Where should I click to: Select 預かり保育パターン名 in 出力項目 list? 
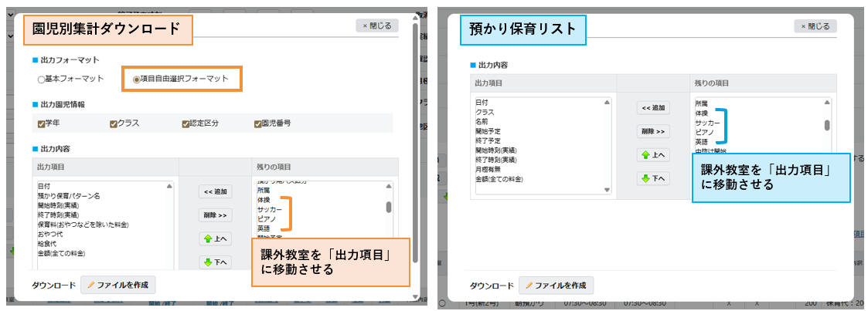pos(69,196)
